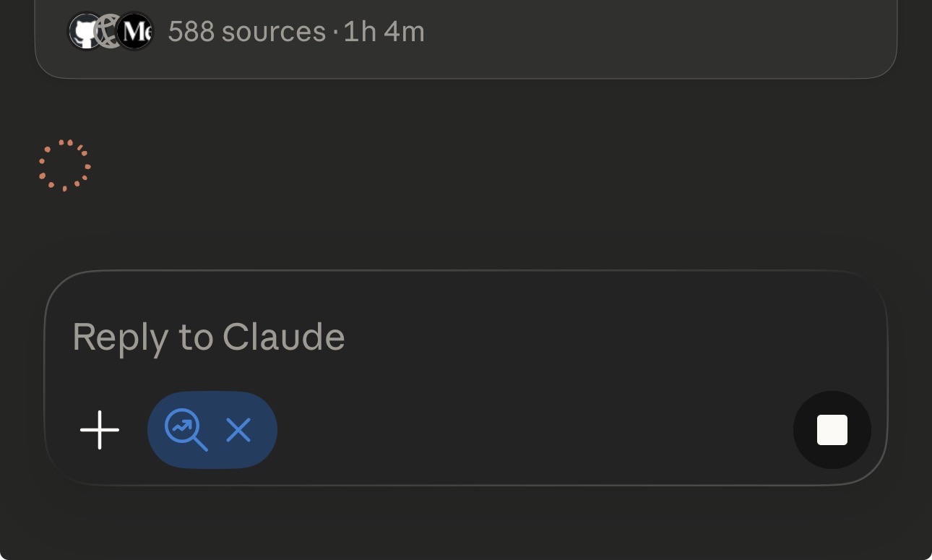This screenshot has height=560, width=932.
Task: Open the 588 sources list
Action: (246, 32)
